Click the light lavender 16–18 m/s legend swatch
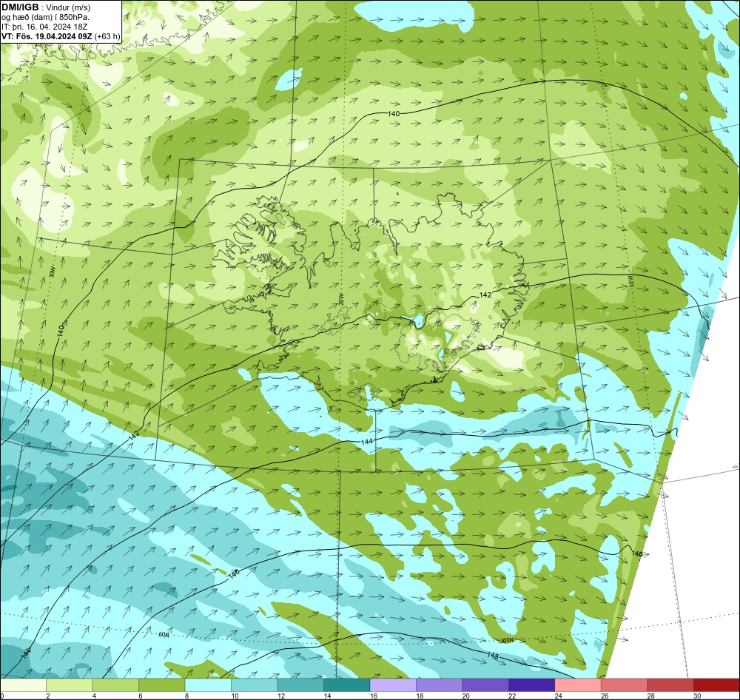The height and width of the screenshot is (700, 740). point(393,685)
